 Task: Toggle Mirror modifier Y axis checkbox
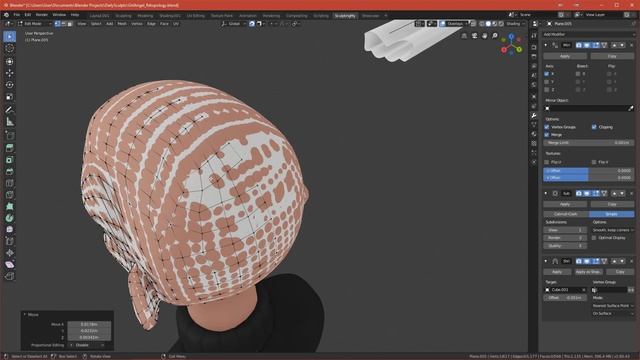point(547,82)
